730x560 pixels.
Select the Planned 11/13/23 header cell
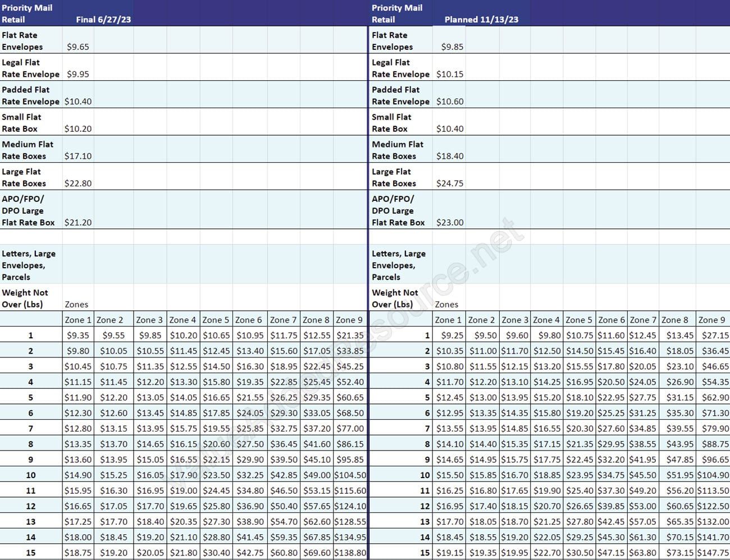coord(482,19)
